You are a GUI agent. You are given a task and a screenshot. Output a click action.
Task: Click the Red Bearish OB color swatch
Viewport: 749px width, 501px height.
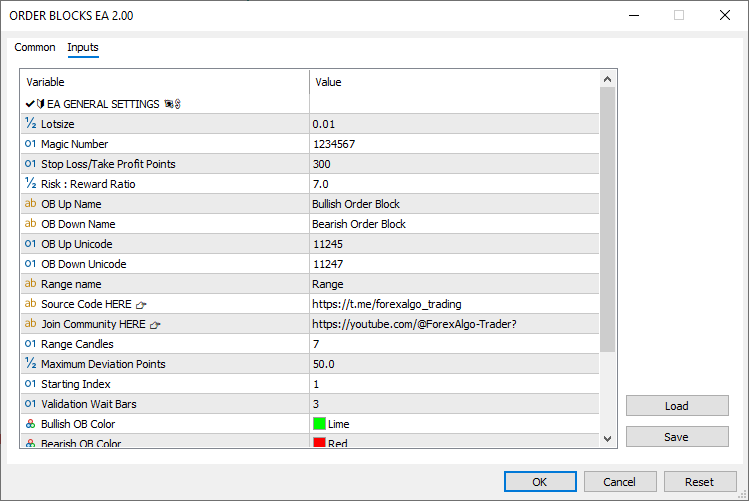point(320,442)
